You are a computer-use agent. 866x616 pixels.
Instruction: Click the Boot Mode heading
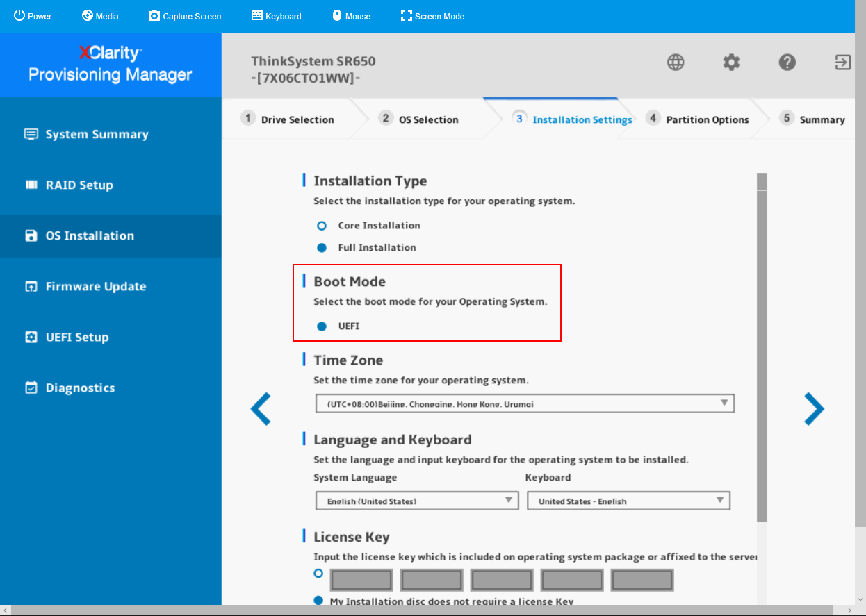[349, 282]
